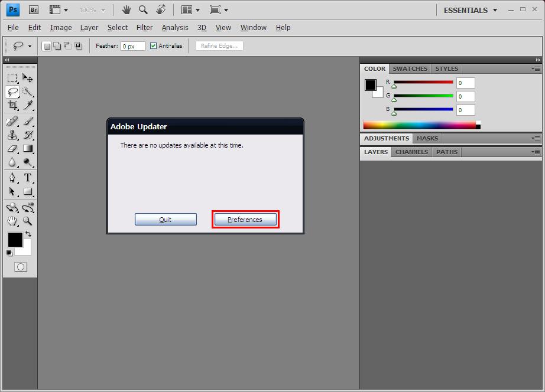Select the Magic Wand tool
This screenshot has height=392, width=545.
click(x=27, y=92)
